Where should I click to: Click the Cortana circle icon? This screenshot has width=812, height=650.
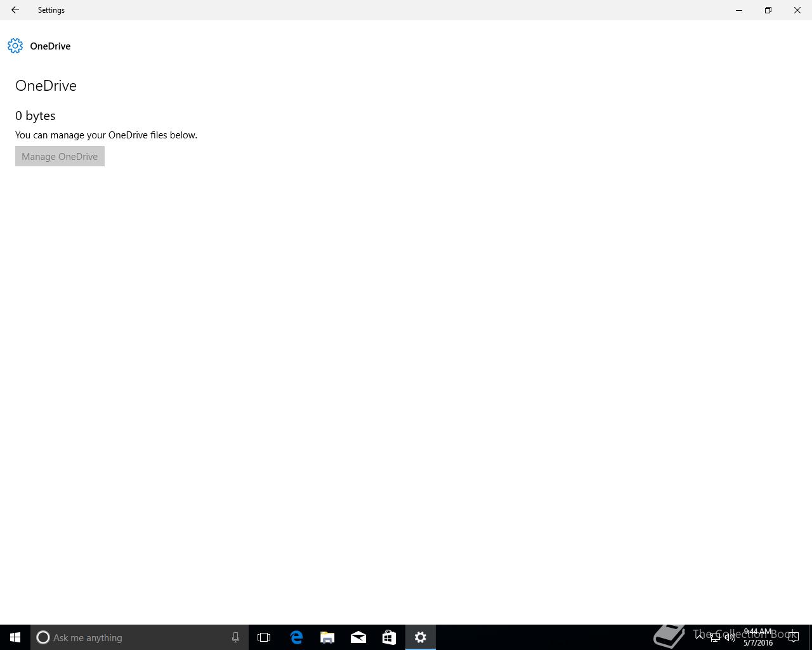point(43,637)
